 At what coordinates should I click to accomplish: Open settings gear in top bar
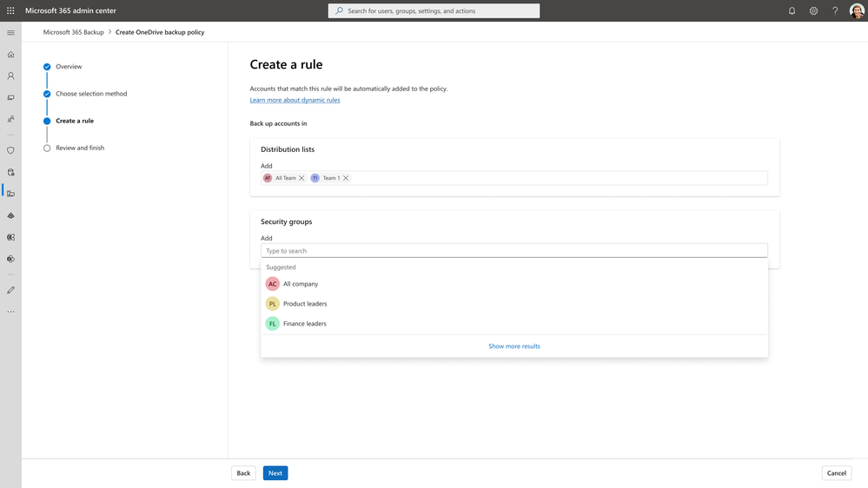pos(813,10)
